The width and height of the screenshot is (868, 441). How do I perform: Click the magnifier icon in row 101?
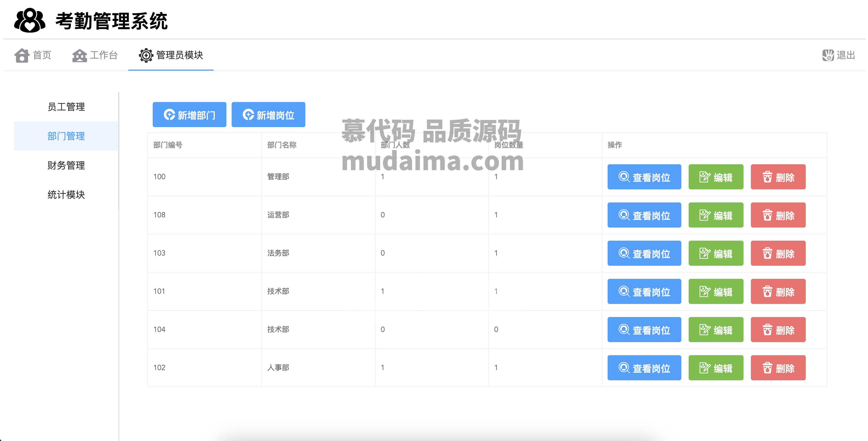(624, 291)
